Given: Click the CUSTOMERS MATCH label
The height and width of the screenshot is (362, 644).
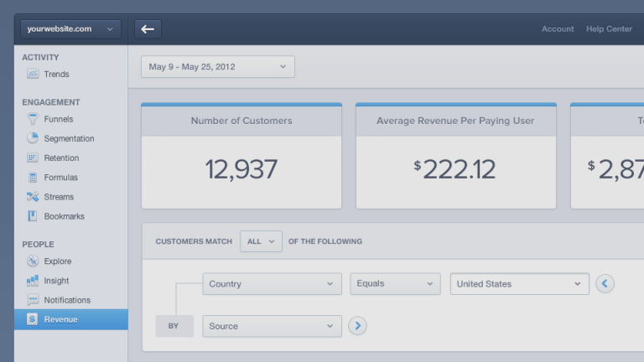Looking at the screenshot, I should point(194,241).
